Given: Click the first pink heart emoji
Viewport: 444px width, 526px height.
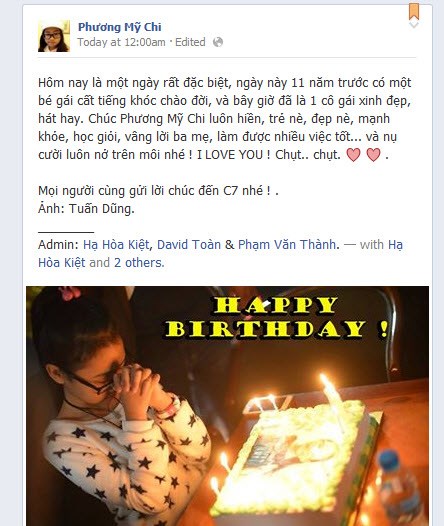Looking at the screenshot, I should [x=353, y=155].
